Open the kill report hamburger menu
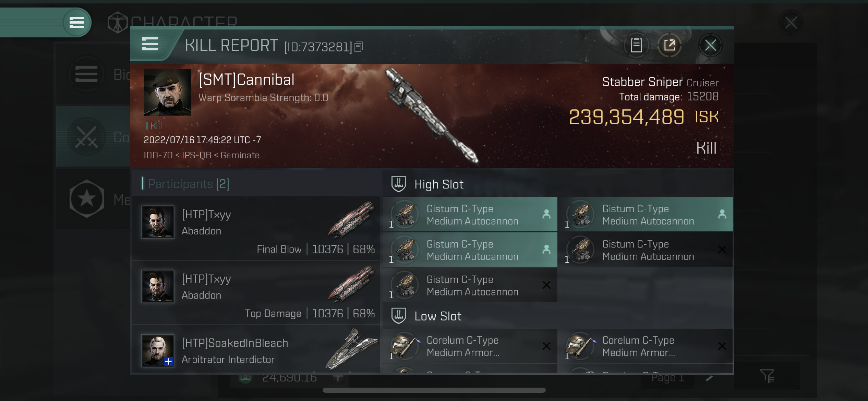Viewport: 868px width, 401px height. tap(150, 44)
